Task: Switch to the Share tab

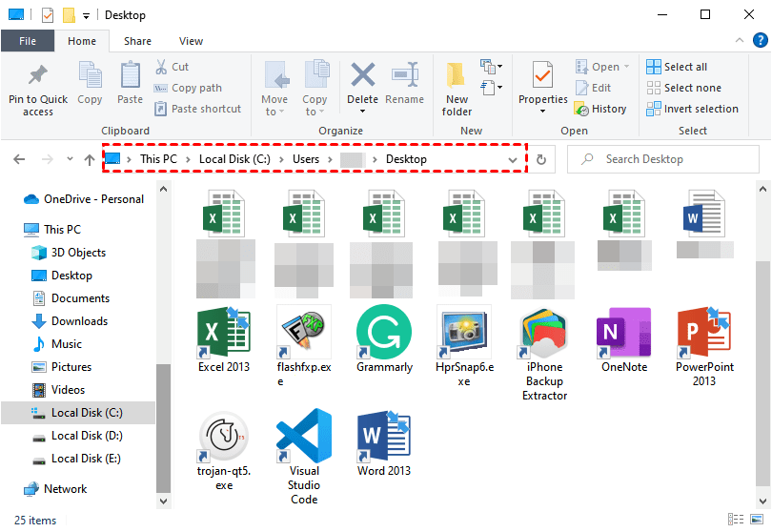Action: point(137,41)
